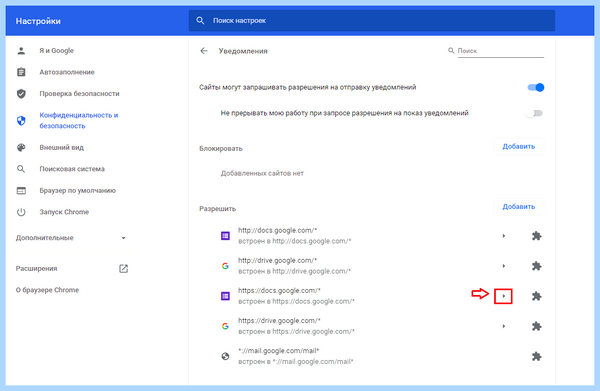Image resolution: width=600 pixels, height=391 pixels.
Task: Click the purple favicon of https://docs.google.com
Action: (225, 296)
